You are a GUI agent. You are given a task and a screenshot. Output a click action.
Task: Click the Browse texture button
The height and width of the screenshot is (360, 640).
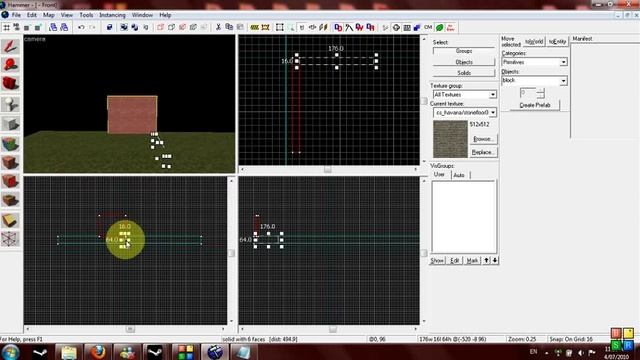pyautogui.click(x=483, y=139)
